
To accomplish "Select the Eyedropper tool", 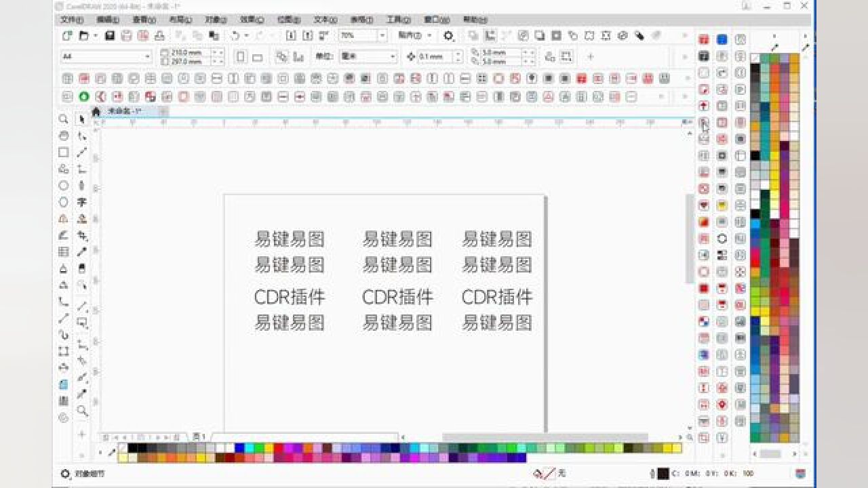I will pos(82,252).
